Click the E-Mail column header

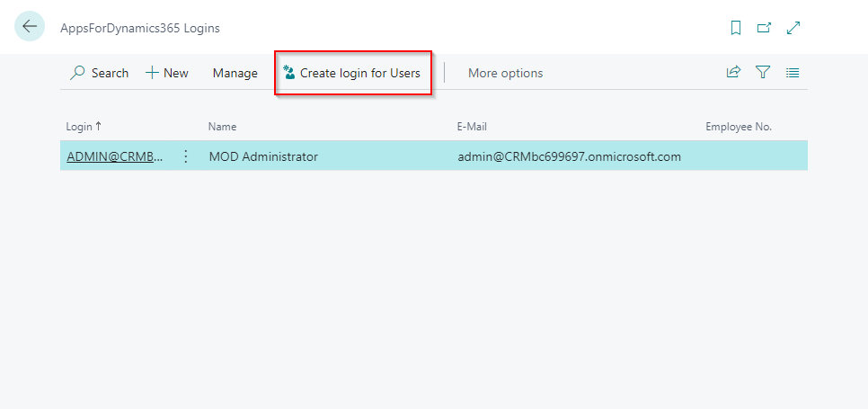tap(472, 127)
